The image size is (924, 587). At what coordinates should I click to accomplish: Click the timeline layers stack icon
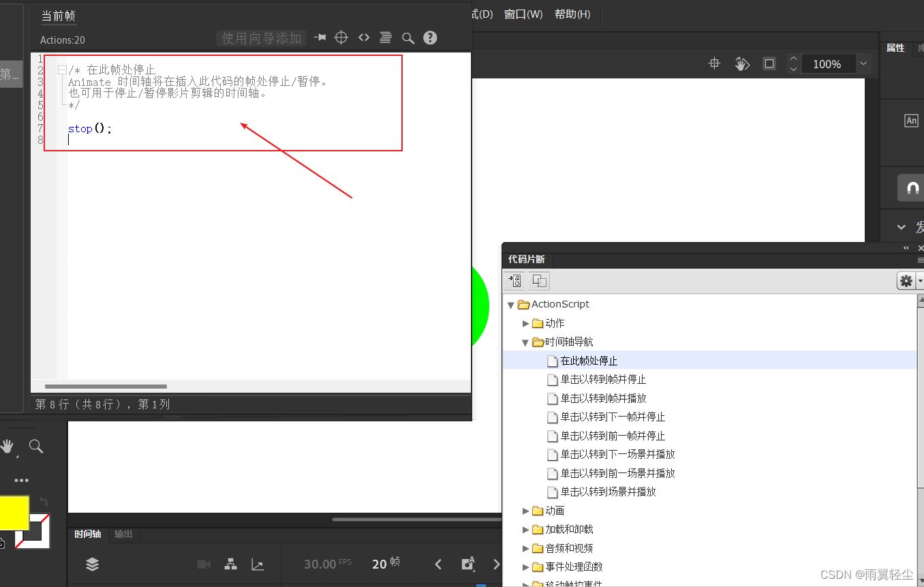click(x=93, y=564)
